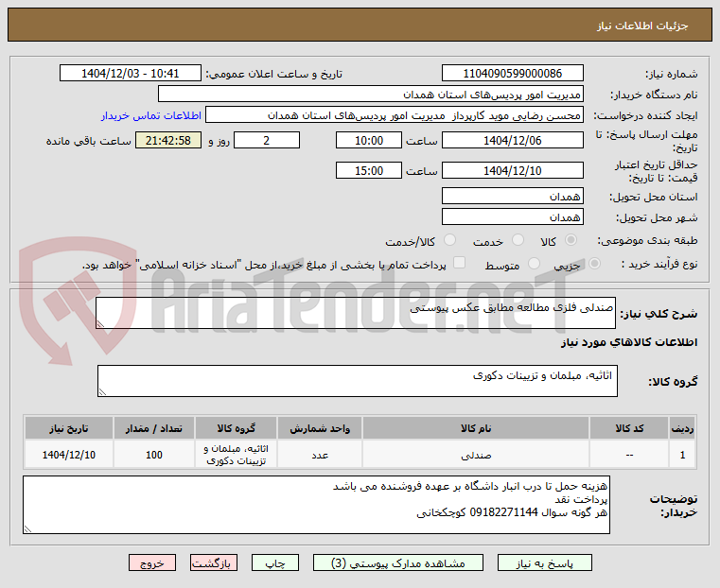The width and height of the screenshot is (720, 588).
Task: Click the ایجاد کننده درخواست field
Action: (395, 115)
